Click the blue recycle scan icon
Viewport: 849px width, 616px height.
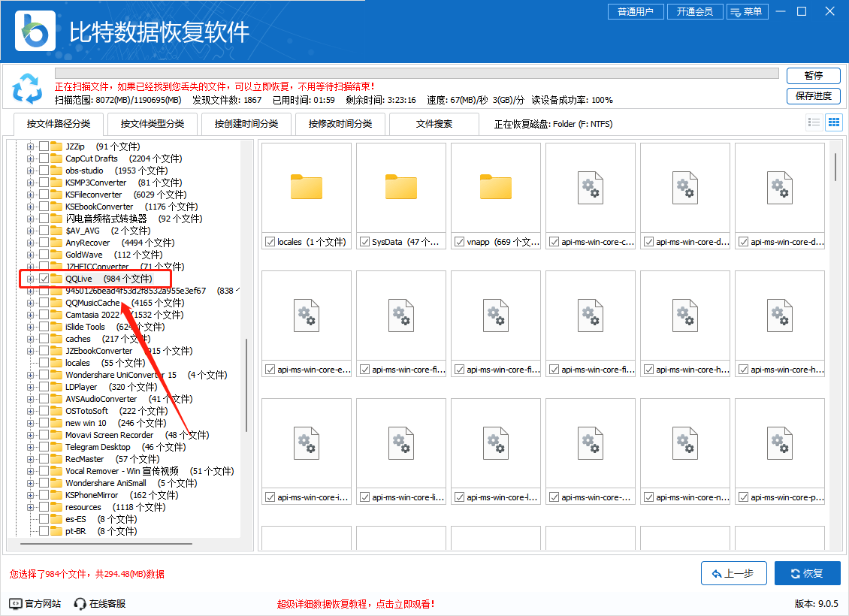[x=27, y=89]
